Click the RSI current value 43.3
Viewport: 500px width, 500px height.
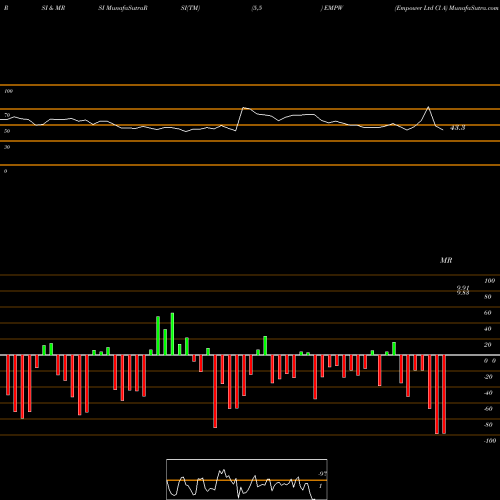[x=457, y=128]
